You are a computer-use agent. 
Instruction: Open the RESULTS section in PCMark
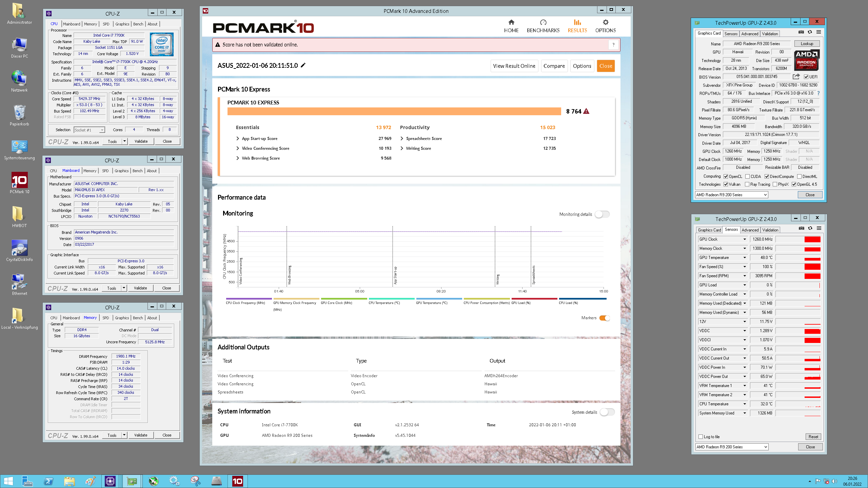pyautogui.click(x=577, y=26)
